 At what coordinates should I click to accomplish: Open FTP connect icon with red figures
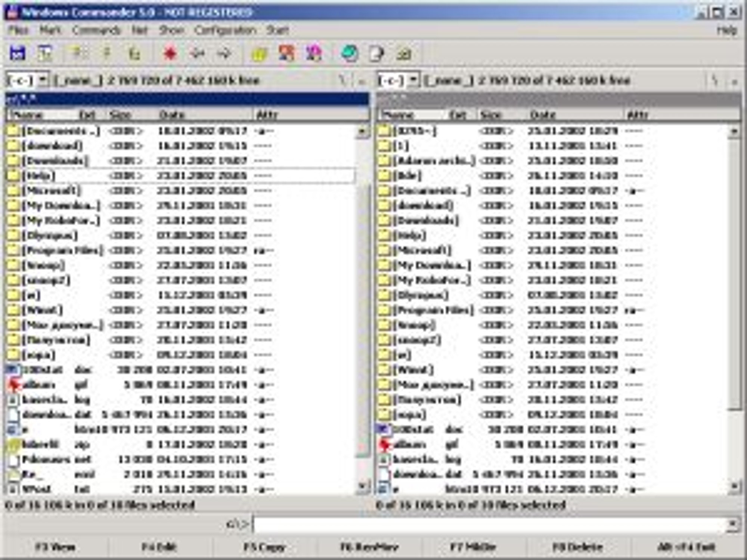click(x=286, y=53)
